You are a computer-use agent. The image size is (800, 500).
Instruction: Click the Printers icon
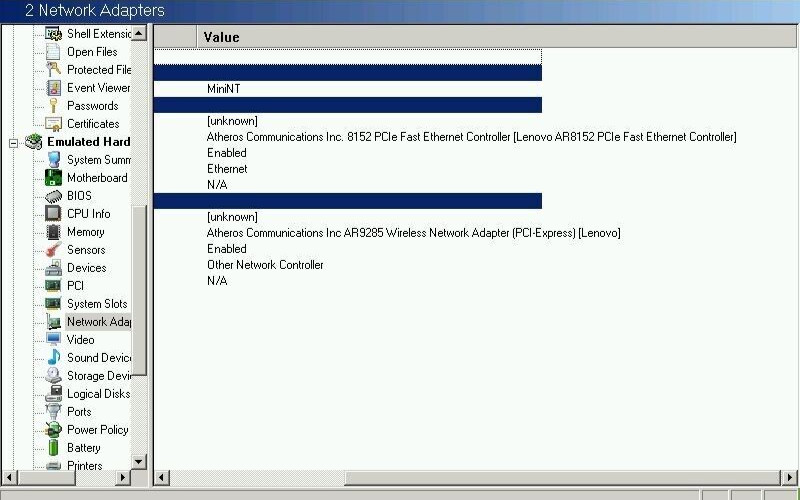coord(53,465)
